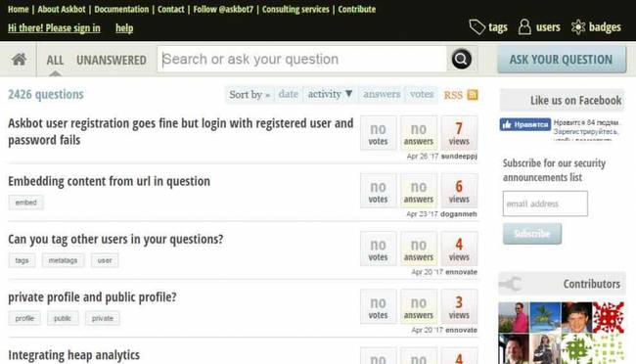Click Hi there! Please sign in

54,28
